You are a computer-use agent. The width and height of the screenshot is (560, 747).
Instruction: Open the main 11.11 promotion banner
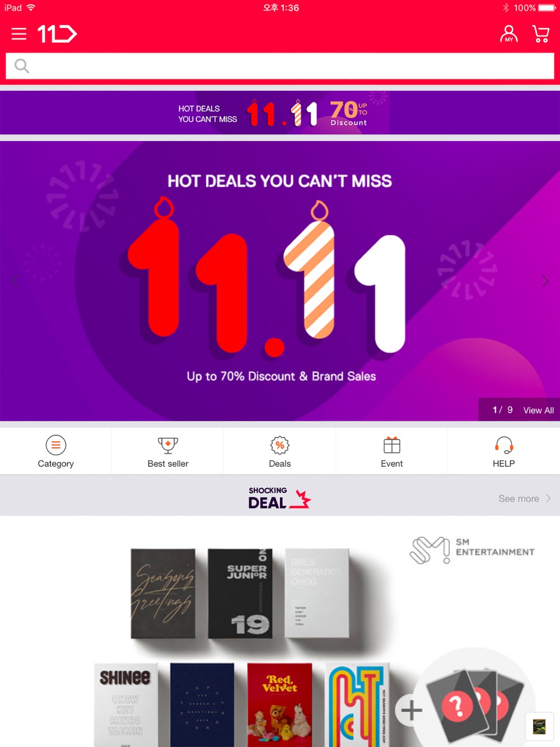(280, 281)
